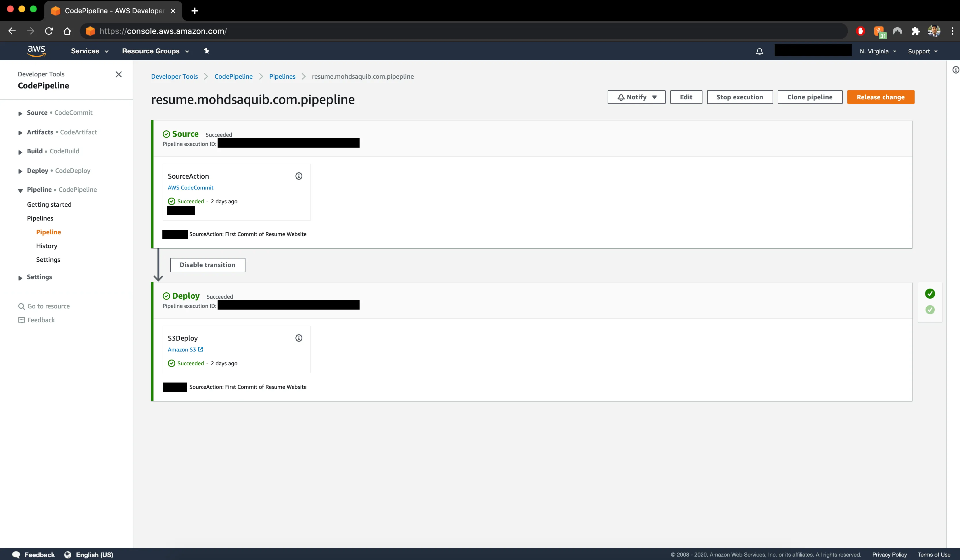Viewport: 960px width, 560px height.
Task: Click the first green checkmark on right sidebar
Action: 929,293
